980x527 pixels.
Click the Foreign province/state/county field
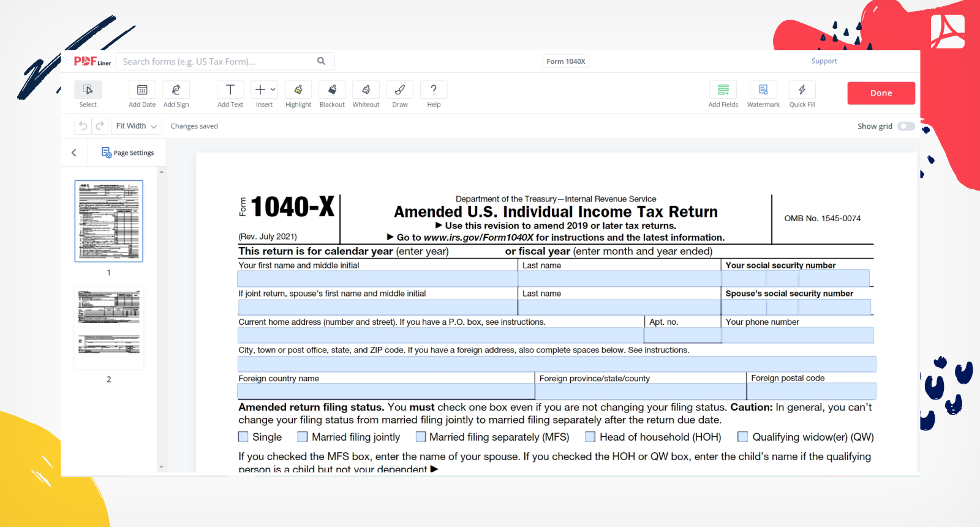tap(641, 392)
